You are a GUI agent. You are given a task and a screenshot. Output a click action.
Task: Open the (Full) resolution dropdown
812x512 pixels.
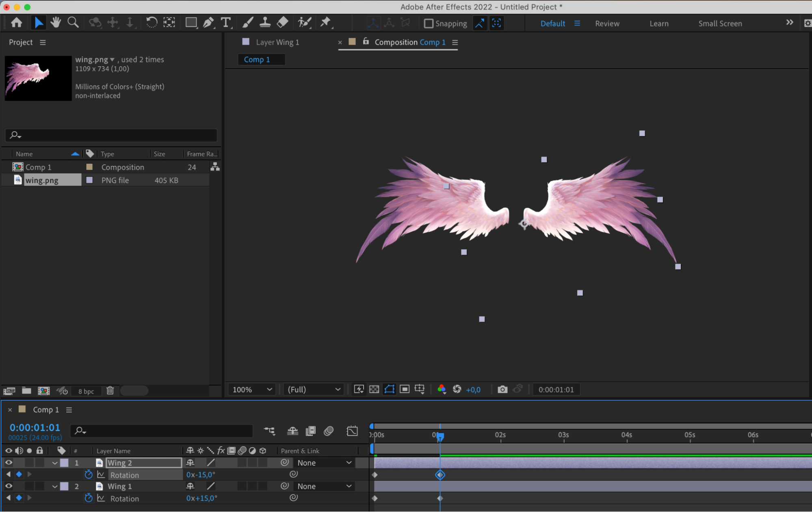[314, 389]
